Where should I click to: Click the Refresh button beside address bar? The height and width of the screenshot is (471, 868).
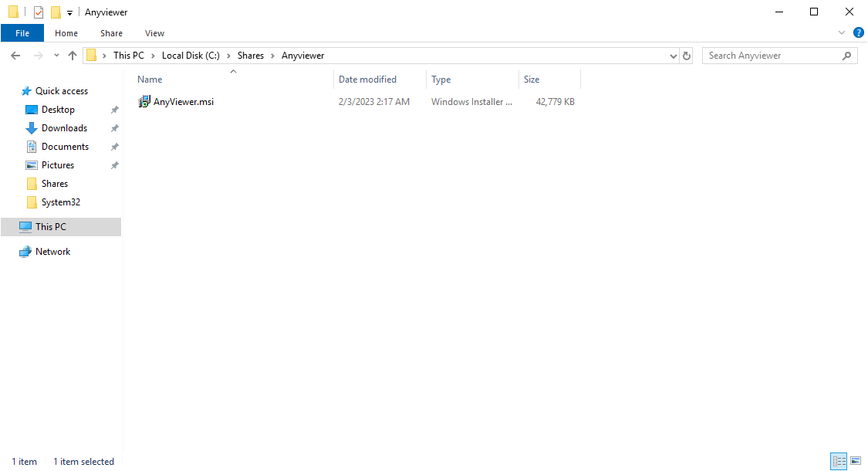(687, 56)
